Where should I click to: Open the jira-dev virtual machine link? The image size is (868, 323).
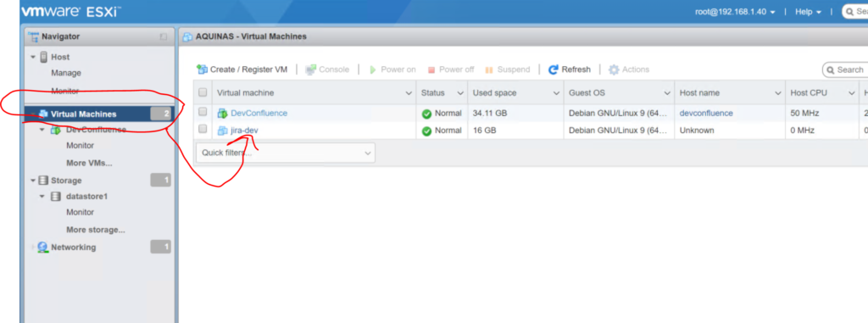tap(244, 131)
